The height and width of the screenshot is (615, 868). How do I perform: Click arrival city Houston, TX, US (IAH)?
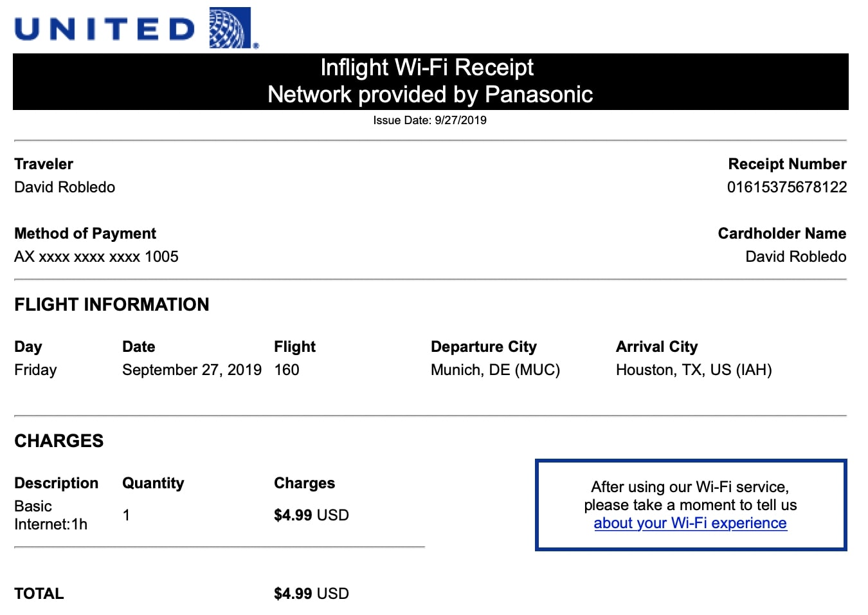coord(694,370)
